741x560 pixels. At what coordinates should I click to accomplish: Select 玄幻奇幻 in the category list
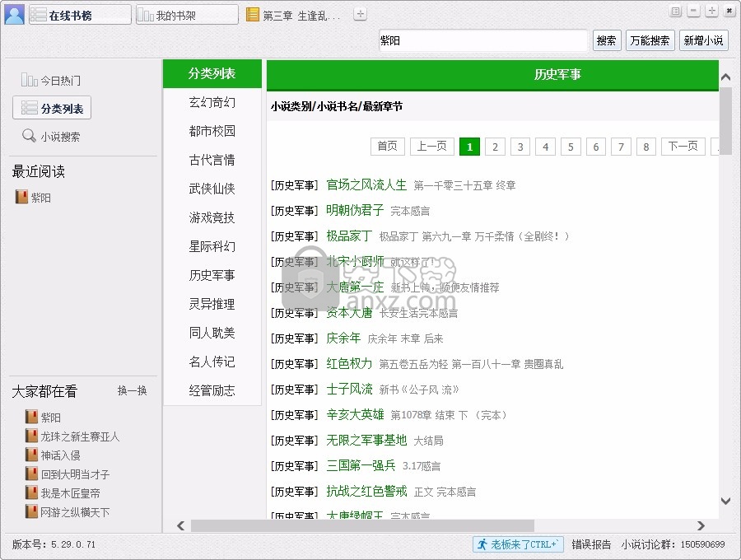212,102
